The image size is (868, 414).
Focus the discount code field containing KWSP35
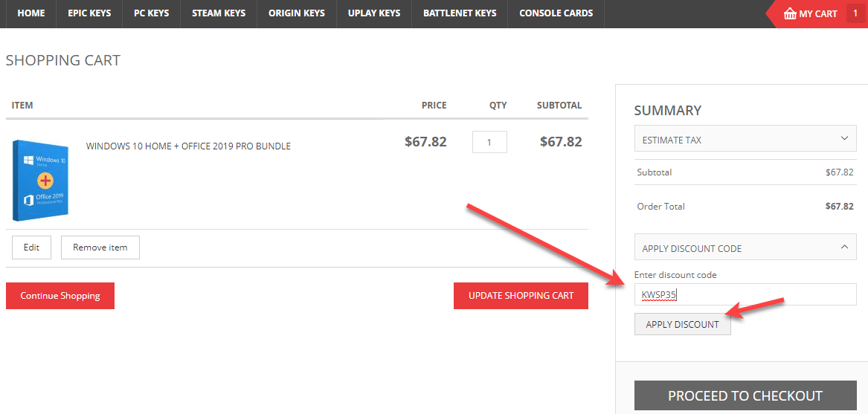pyautogui.click(x=745, y=294)
